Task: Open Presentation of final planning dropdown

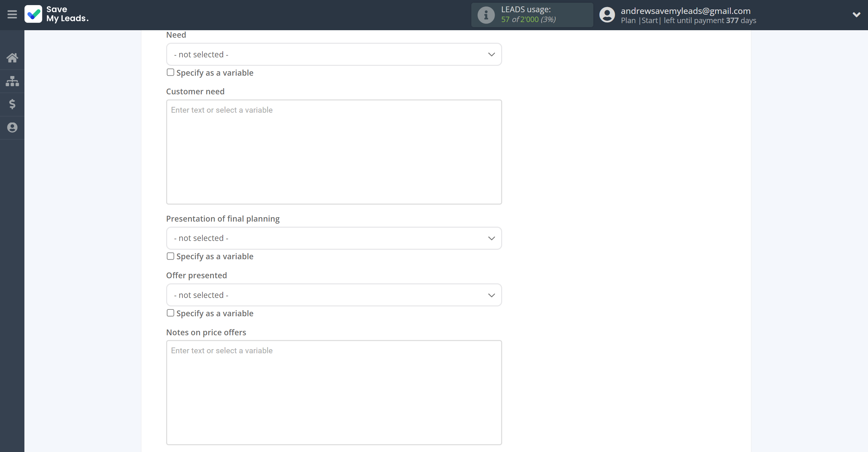Action: [x=334, y=238]
